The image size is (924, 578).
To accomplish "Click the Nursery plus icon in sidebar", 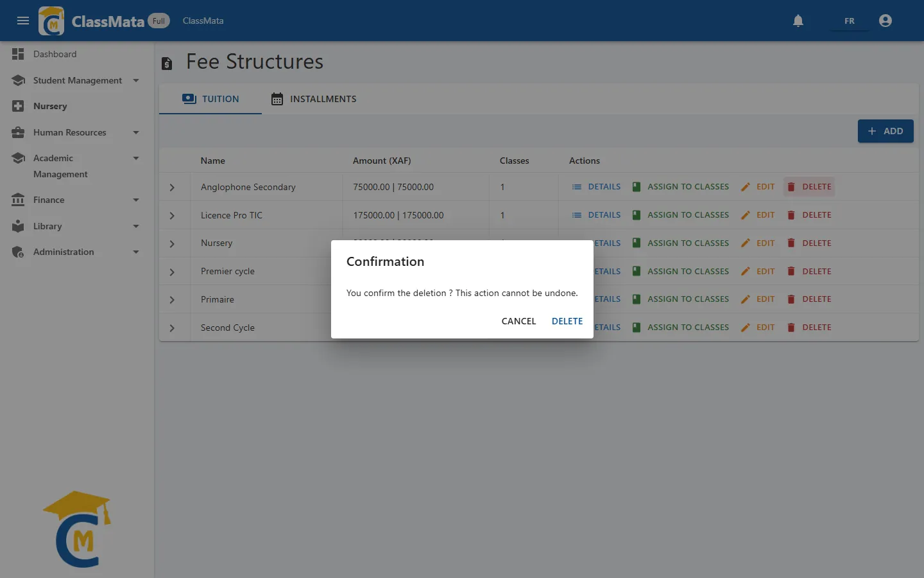I will (18, 106).
